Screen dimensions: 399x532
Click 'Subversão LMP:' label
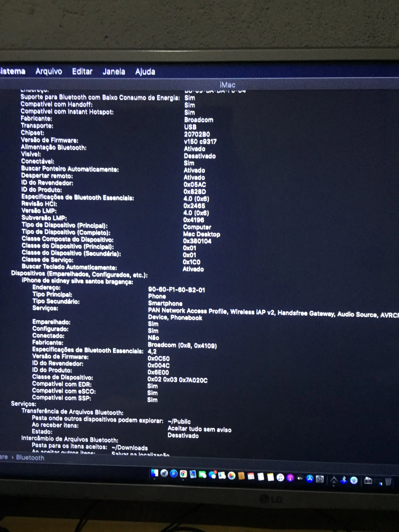click(x=44, y=218)
